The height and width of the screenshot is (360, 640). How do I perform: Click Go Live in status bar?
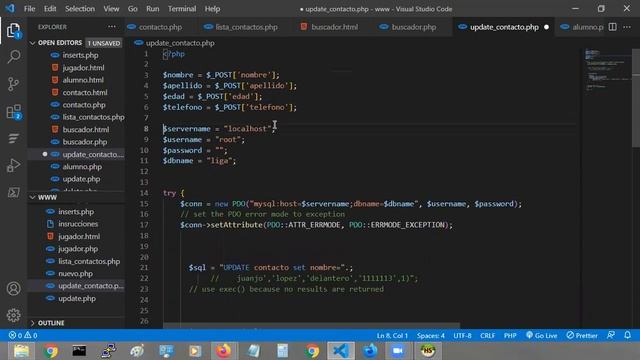coord(541,335)
